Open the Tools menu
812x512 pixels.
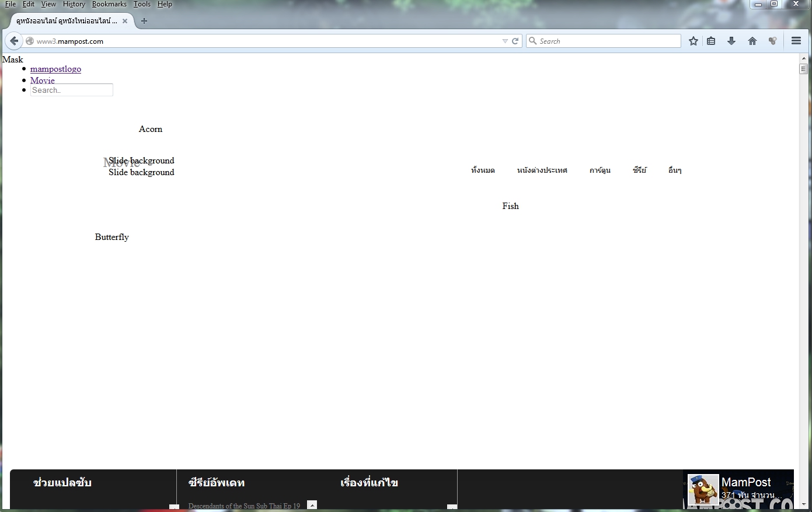(142, 4)
